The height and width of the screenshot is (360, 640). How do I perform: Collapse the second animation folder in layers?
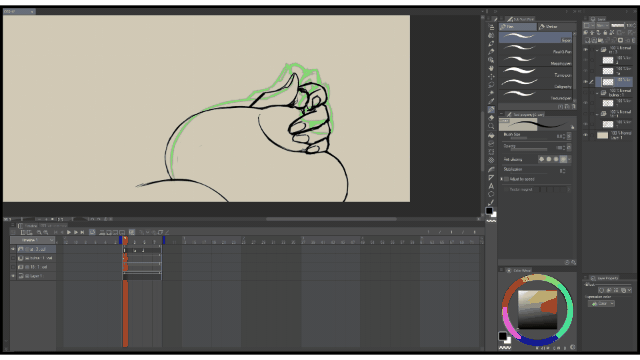(x=597, y=92)
